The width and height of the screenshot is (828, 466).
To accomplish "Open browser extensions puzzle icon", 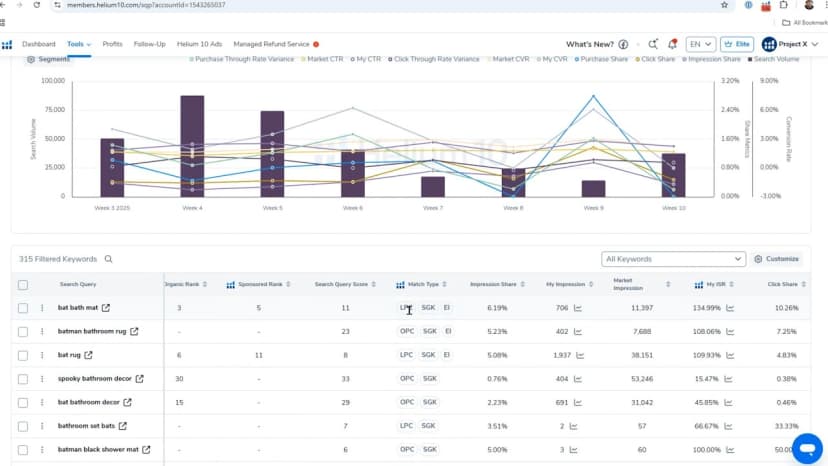I will (784, 5).
